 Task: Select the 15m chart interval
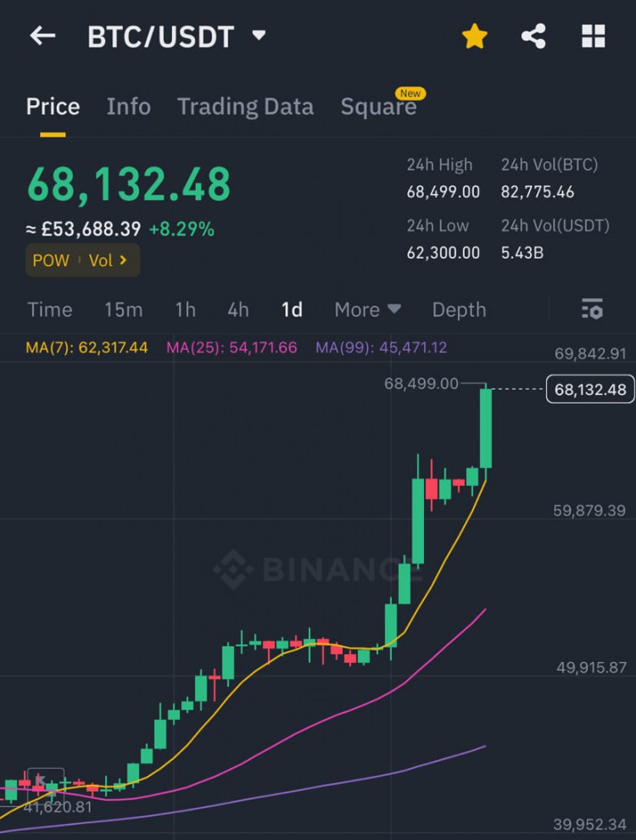(123, 309)
